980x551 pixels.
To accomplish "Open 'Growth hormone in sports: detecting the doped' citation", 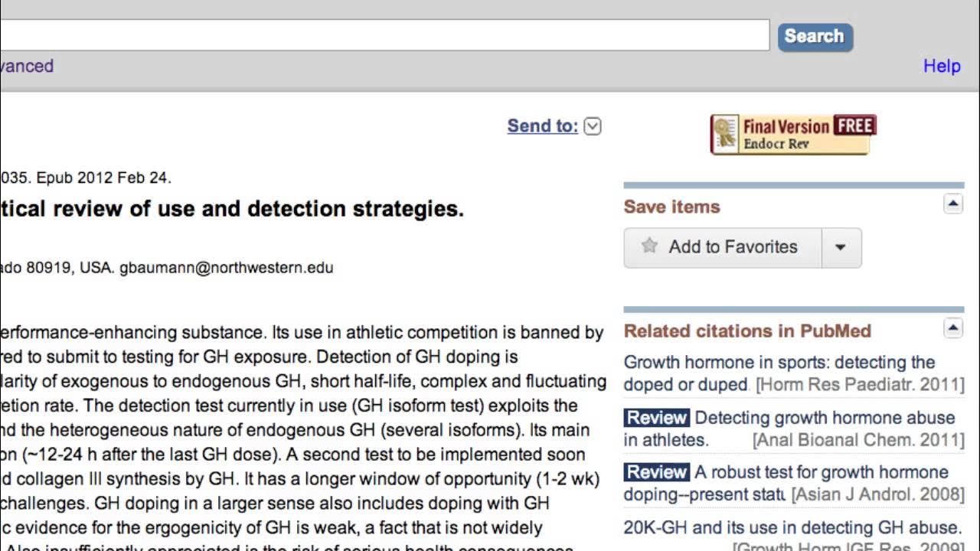I will (779, 363).
